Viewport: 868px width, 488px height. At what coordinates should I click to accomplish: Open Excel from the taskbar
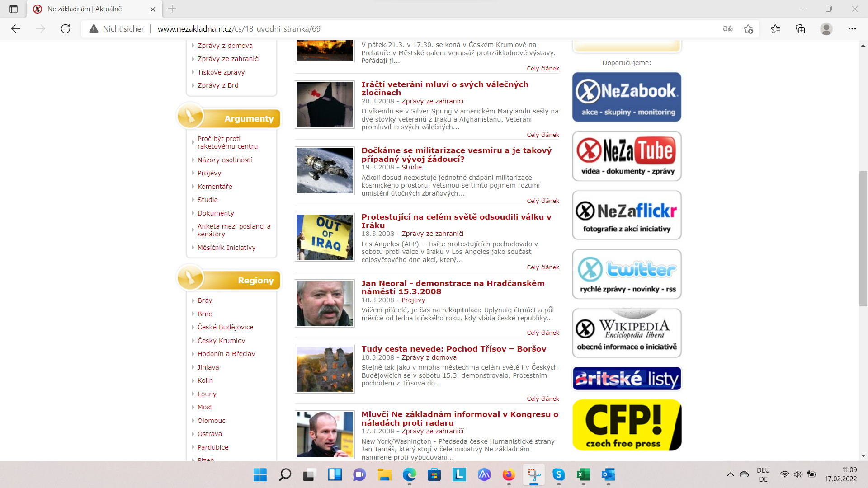583,474
